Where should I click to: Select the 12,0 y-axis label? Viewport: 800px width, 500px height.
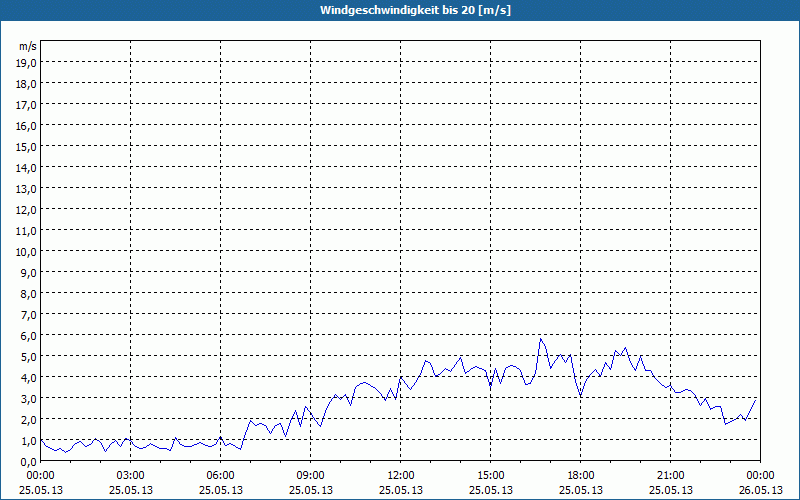(x=26, y=210)
